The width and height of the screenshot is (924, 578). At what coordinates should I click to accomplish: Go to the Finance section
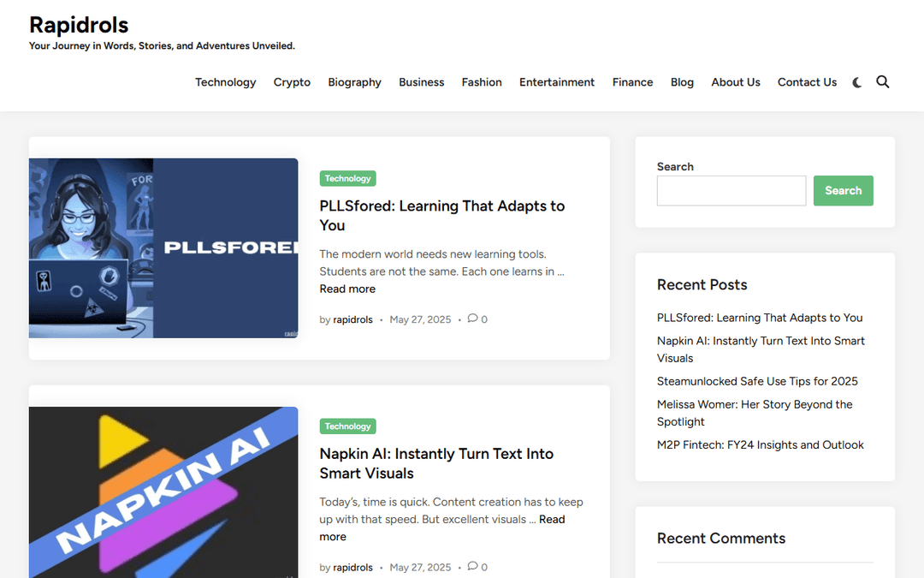point(632,82)
